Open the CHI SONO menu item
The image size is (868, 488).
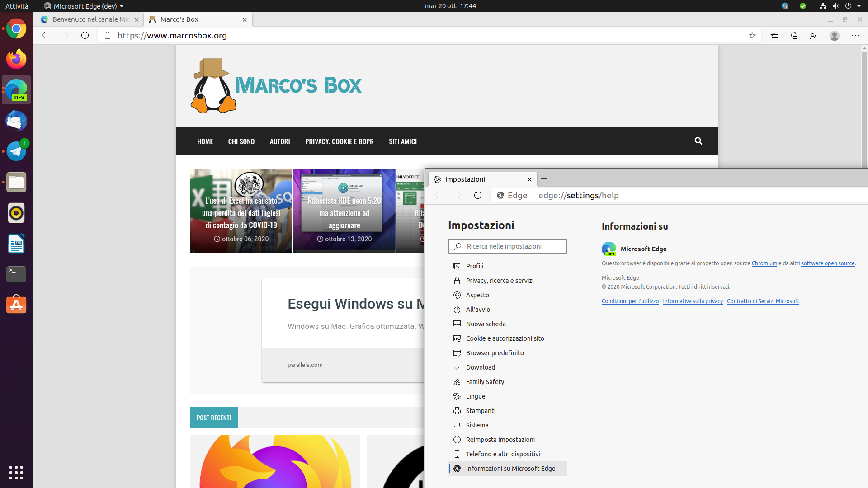241,141
